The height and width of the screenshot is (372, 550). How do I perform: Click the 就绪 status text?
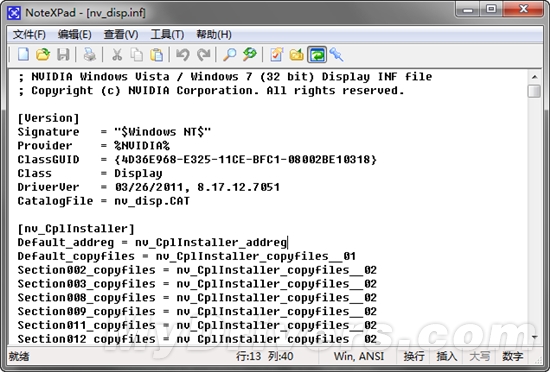click(19, 357)
